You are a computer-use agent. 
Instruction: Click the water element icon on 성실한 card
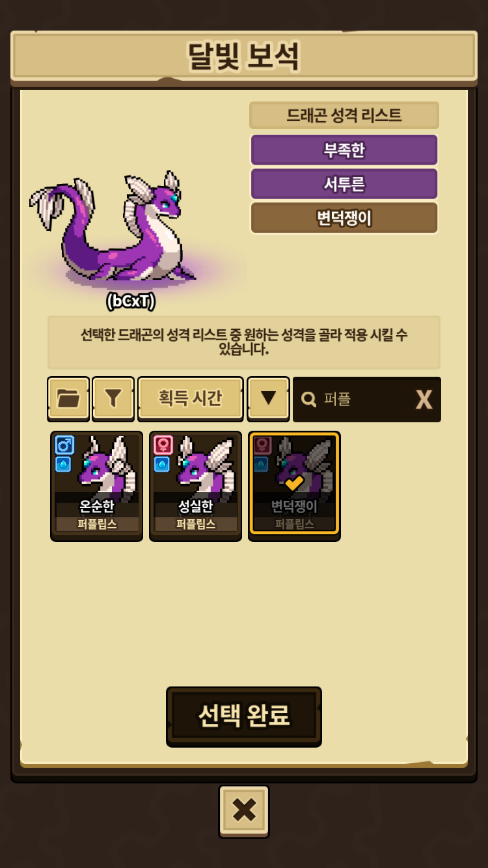pos(162,464)
